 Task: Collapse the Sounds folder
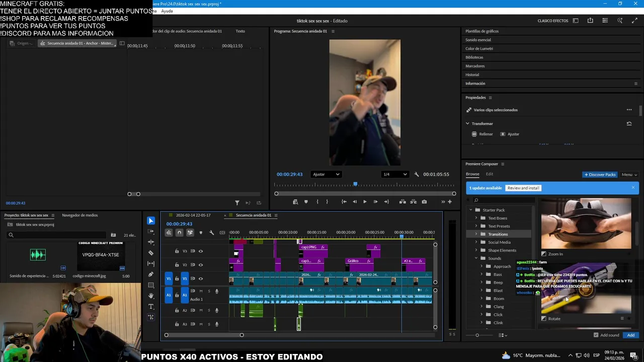[x=476, y=258]
